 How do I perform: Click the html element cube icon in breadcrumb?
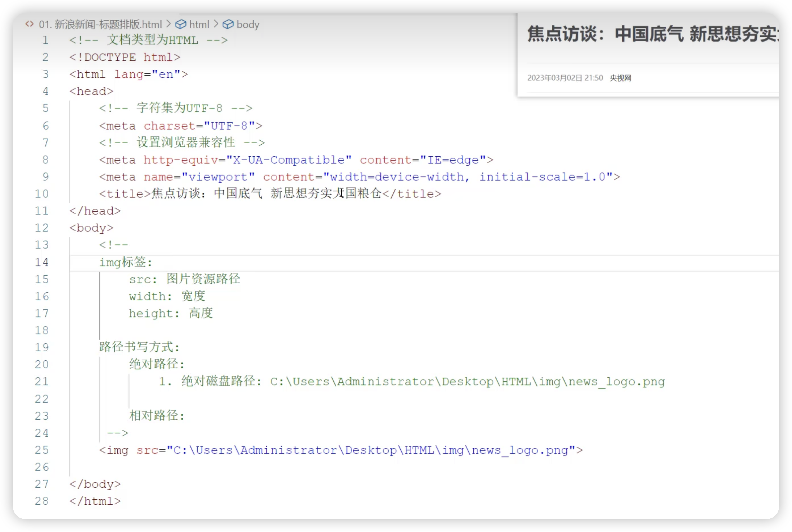[x=180, y=24]
